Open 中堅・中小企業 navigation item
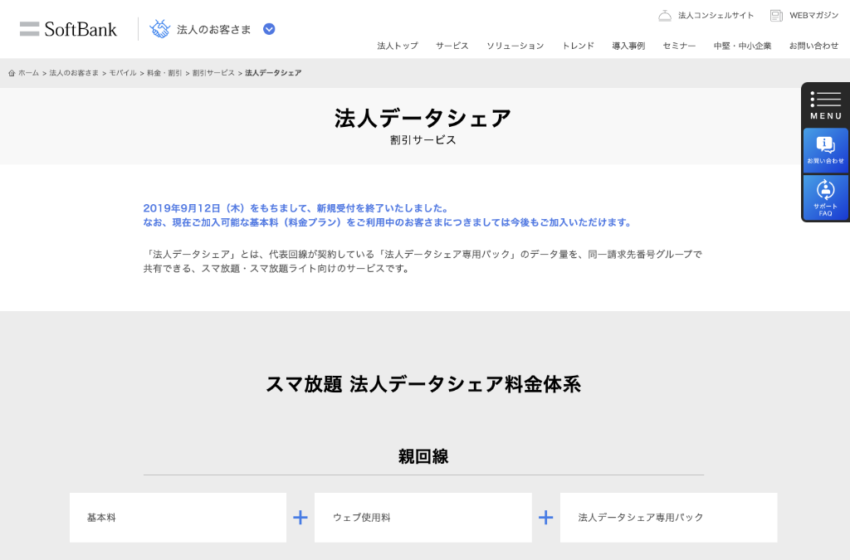850x560 pixels. [x=742, y=46]
